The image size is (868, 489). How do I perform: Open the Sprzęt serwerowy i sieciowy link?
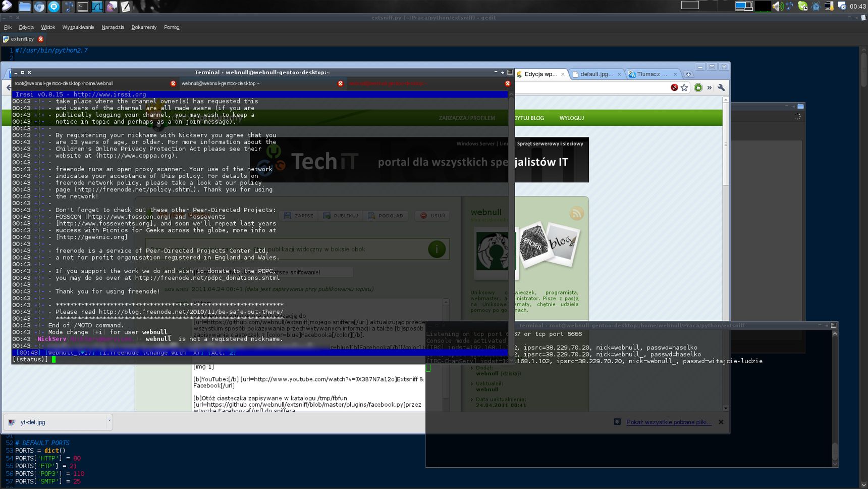(x=550, y=143)
